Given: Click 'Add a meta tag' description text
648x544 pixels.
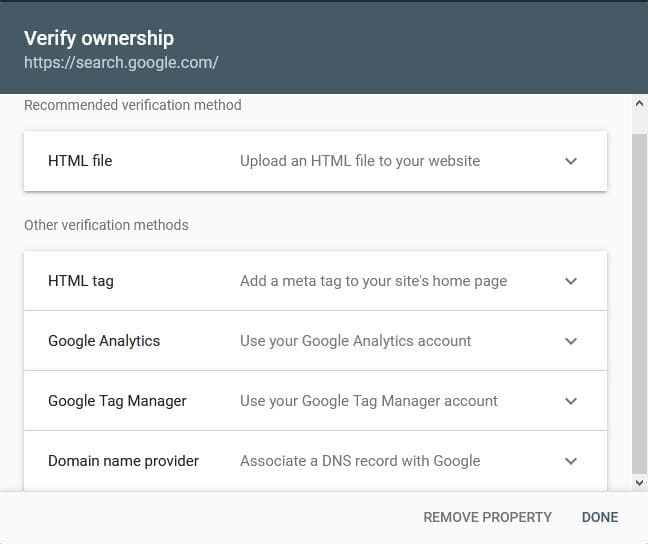Looking at the screenshot, I should pos(373,281).
